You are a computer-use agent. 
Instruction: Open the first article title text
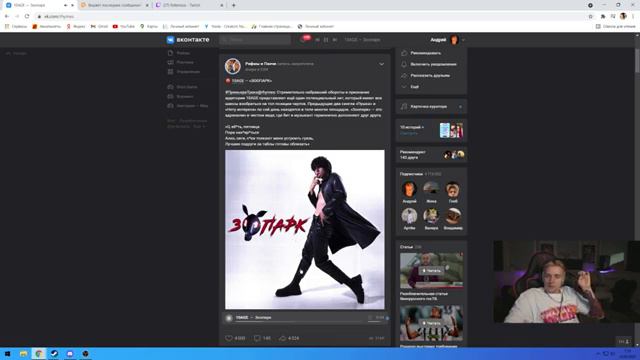coord(424,296)
